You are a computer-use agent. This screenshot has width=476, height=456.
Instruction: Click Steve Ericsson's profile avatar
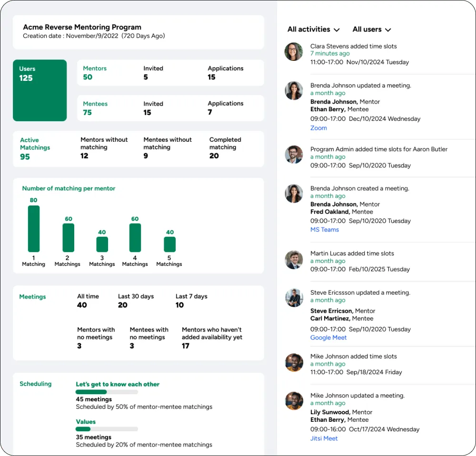click(294, 298)
